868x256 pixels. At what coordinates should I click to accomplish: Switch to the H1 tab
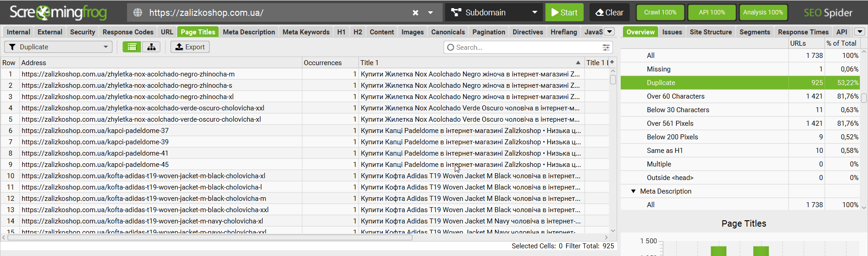point(341,32)
